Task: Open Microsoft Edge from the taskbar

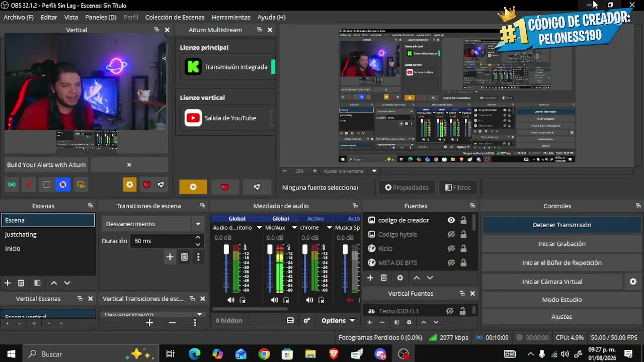Action: coord(195,354)
